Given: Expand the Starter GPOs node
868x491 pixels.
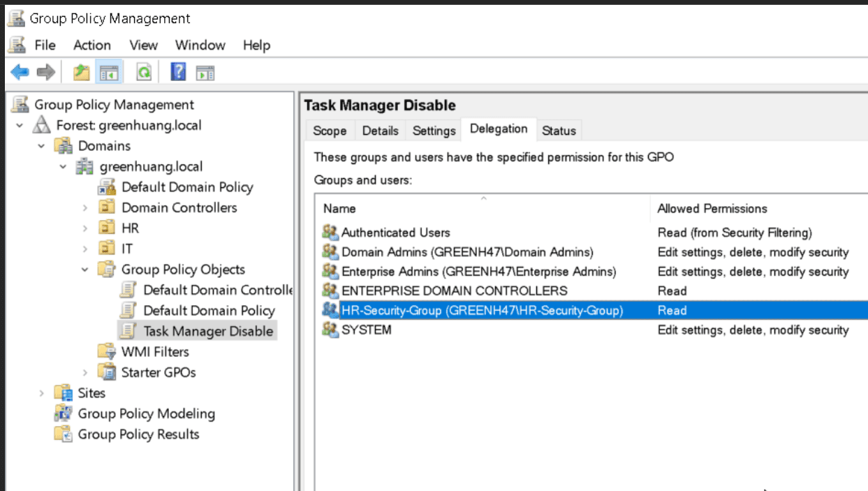Looking at the screenshot, I should 85,372.
